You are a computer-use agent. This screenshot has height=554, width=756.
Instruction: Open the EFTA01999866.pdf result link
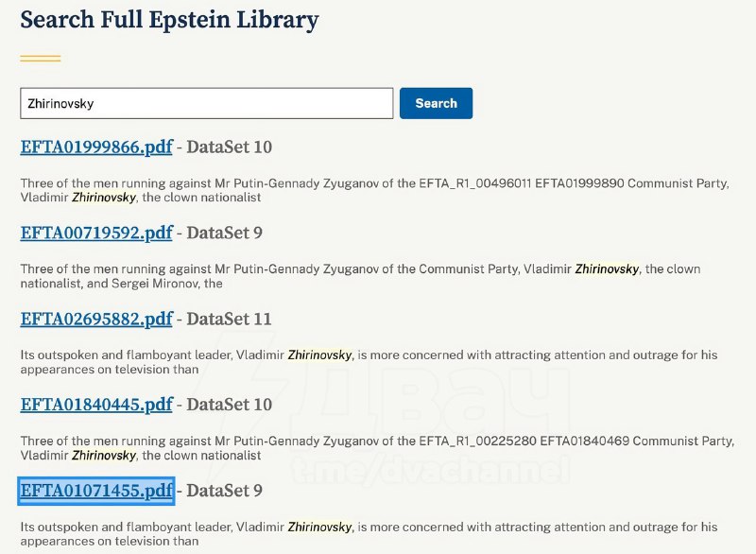pyautogui.click(x=96, y=147)
